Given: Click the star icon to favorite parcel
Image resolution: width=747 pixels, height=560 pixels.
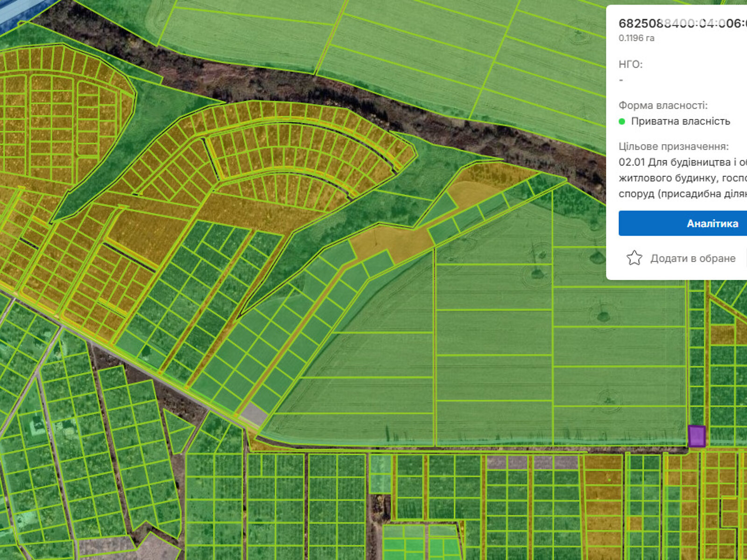Looking at the screenshot, I should coord(634,258).
